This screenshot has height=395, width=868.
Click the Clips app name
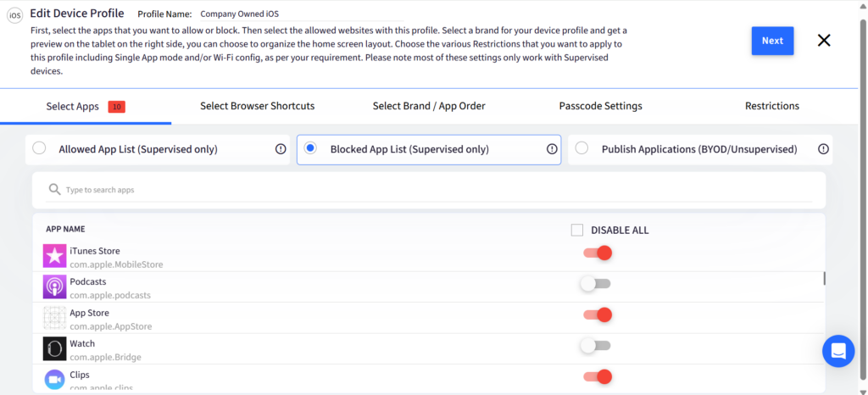click(x=80, y=376)
